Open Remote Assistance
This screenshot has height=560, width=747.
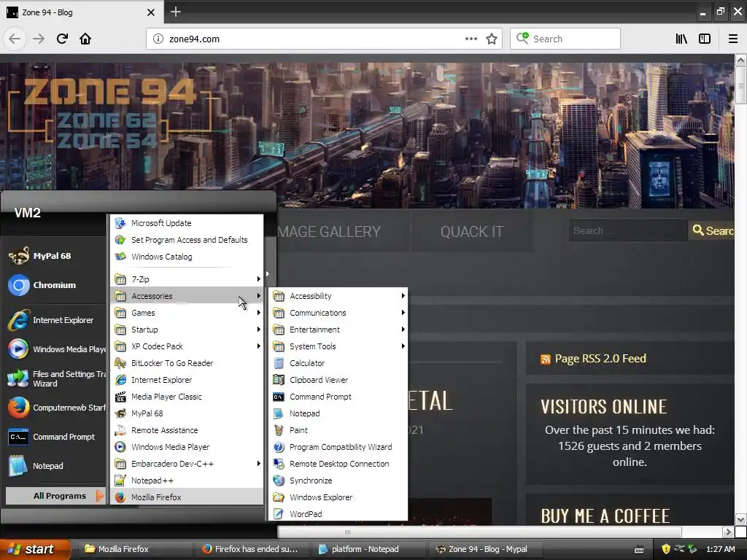coord(187,430)
